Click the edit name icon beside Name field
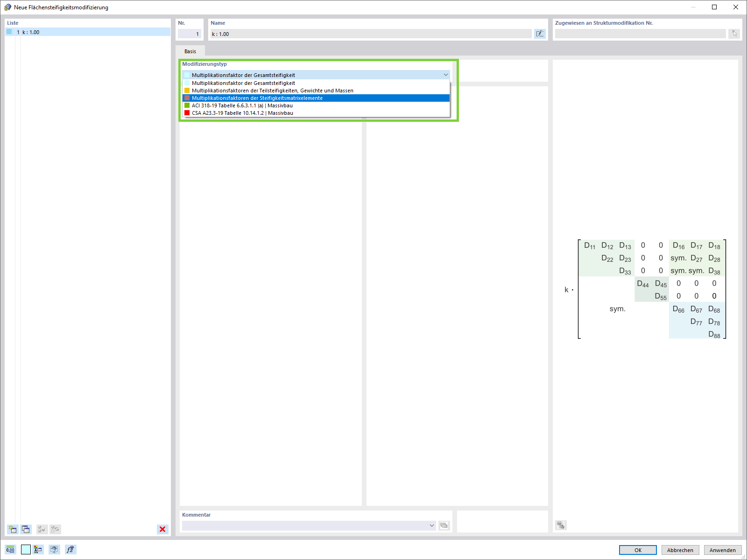The height and width of the screenshot is (560, 747). tap(540, 34)
